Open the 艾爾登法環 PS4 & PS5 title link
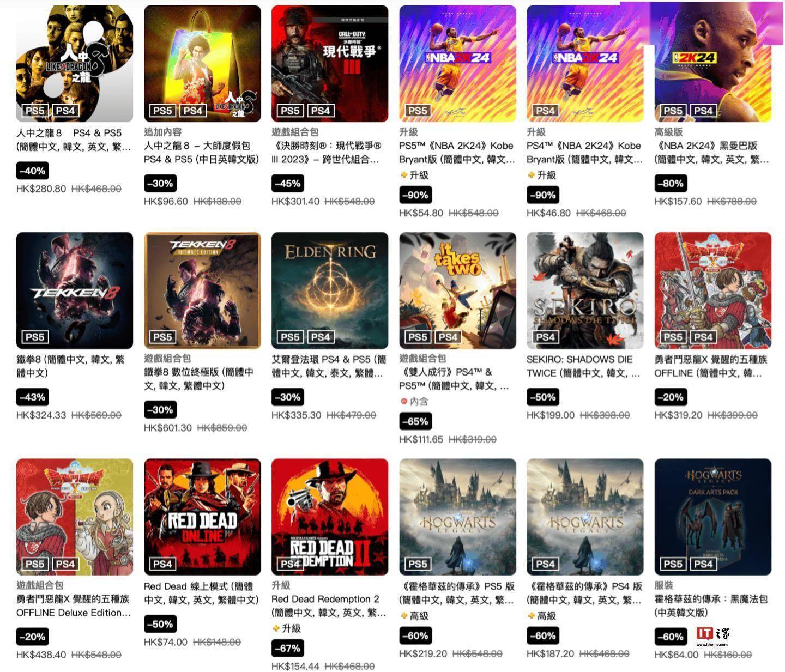 [x=329, y=366]
